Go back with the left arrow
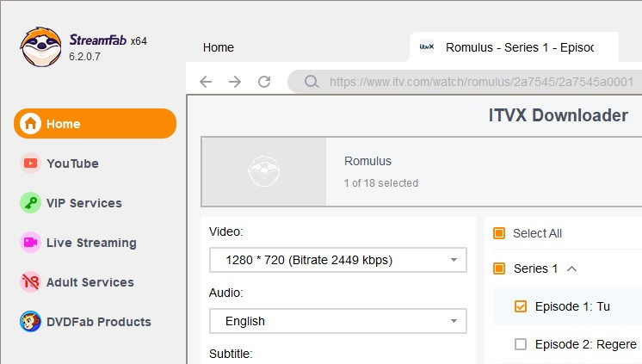 tap(206, 82)
